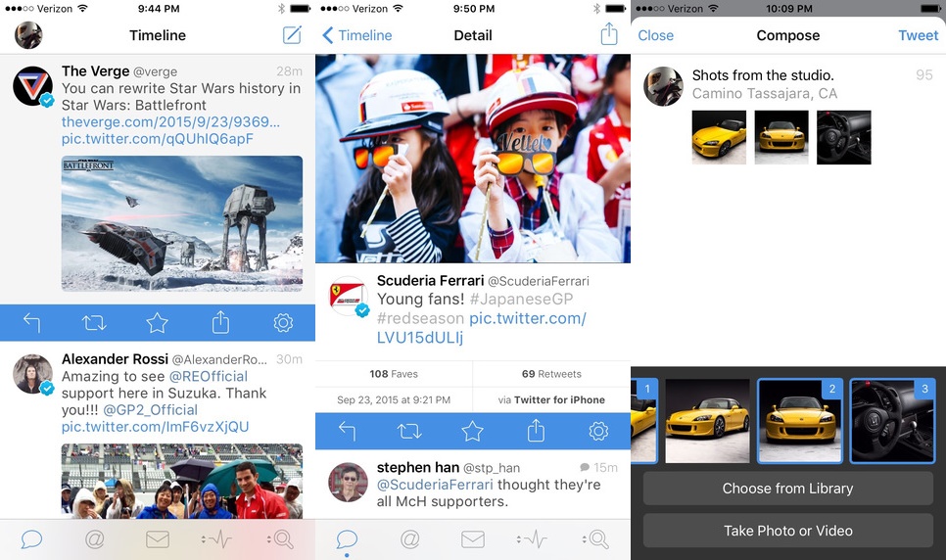Open third attached car interior thumbnail
946x560 pixels.
[x=843, y=137]
